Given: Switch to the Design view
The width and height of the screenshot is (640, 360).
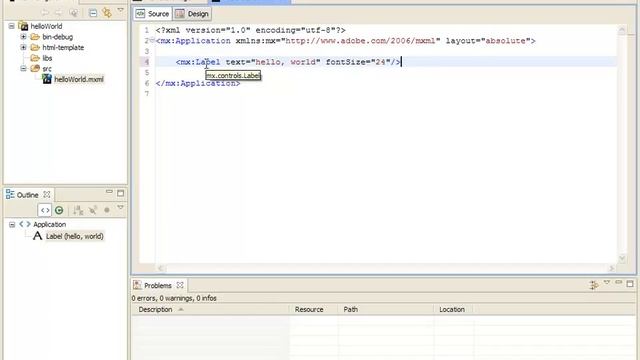Looking at the screenshot, I should click(x=192, y=14).
